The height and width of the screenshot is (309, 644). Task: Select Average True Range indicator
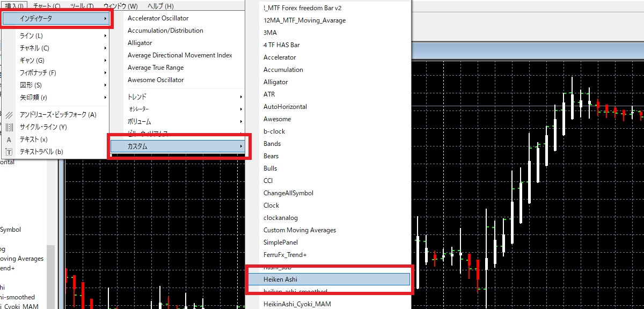click(x=156, y=68)
